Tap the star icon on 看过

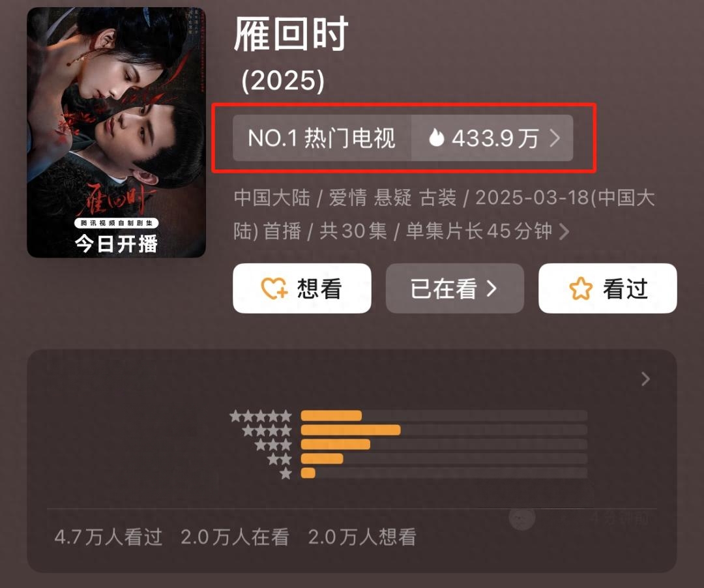click(581, 288)
